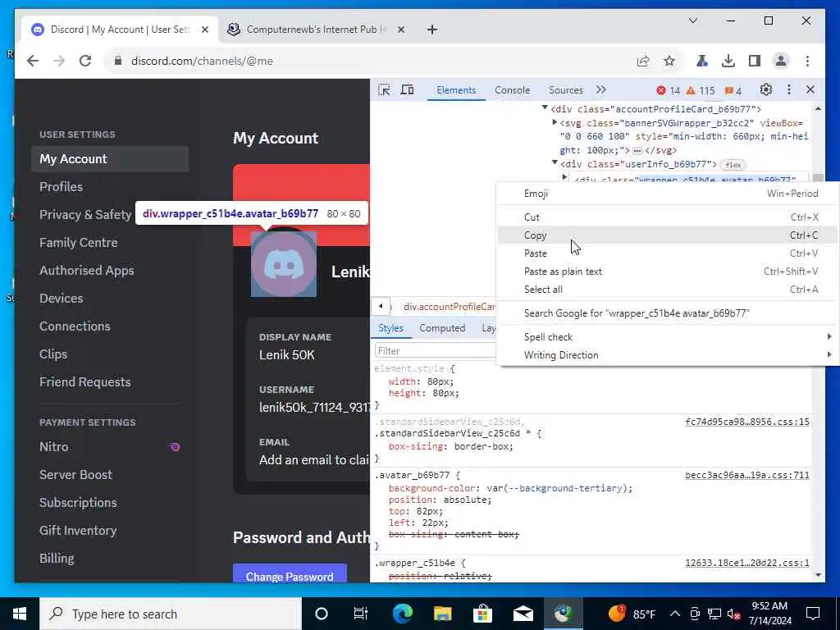Open Family Centre settings
The image size is (840, 630).
pos(110,243)
